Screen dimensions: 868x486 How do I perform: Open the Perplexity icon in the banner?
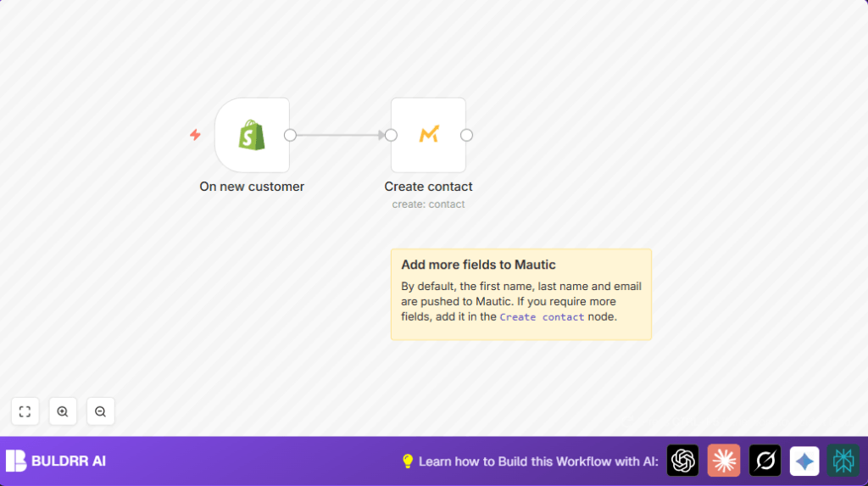coord(843,461)
